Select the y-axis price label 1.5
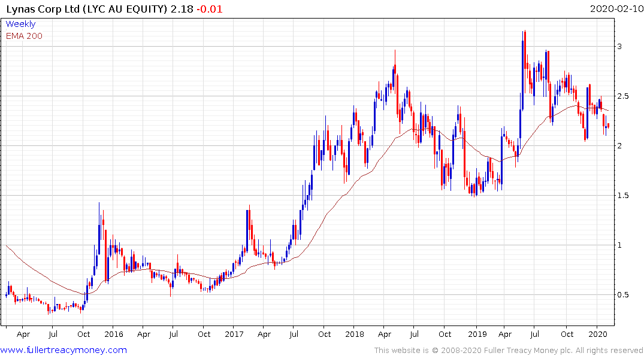The image size is (644, 359). [x=622, y=195]
